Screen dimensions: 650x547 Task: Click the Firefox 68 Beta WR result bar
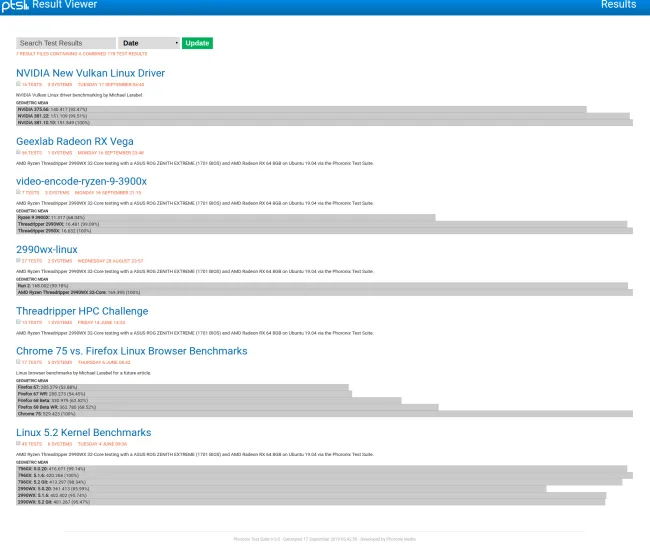coord(227,407)
